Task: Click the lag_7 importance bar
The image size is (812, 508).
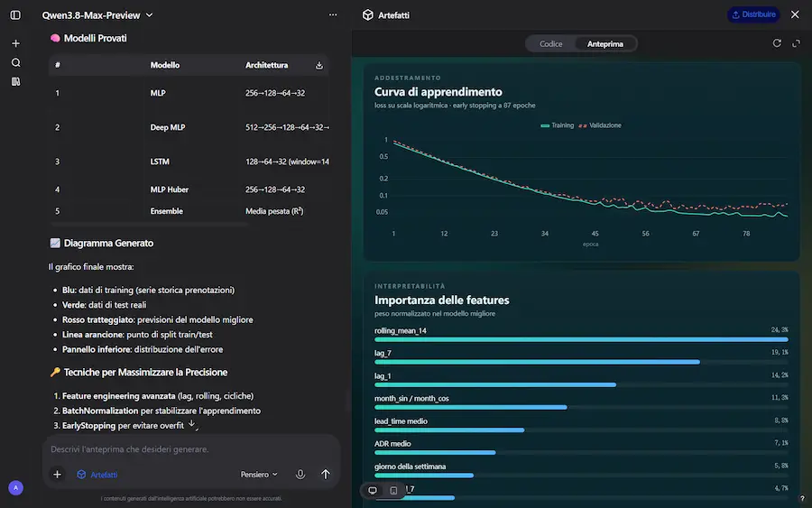Action: [537, 362]
